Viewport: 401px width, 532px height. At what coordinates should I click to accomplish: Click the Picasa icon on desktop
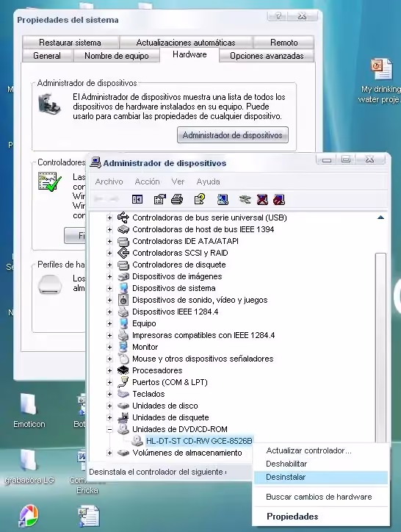[29, 517]
